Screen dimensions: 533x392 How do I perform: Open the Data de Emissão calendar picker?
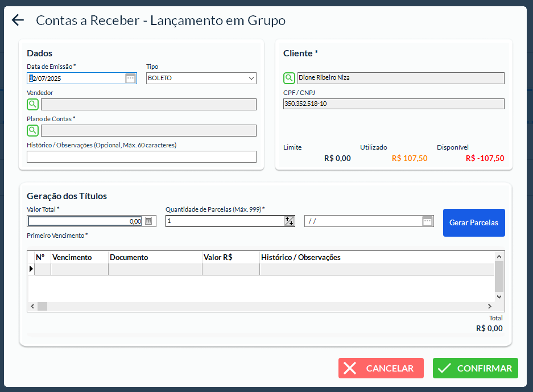click(x=130, y=78)
